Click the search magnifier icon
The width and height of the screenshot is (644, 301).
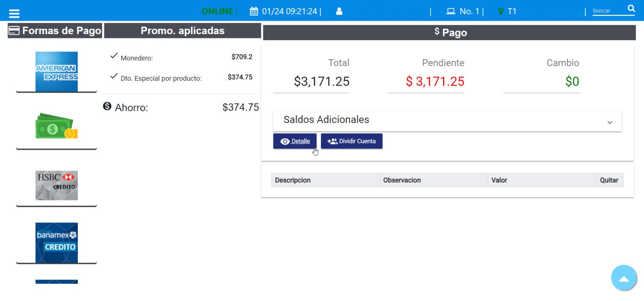click(x=631, y=9)
